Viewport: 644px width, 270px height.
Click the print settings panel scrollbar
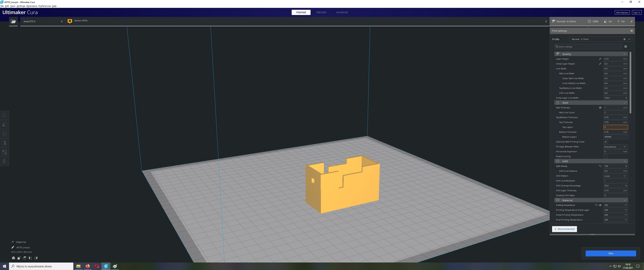tap(630, 83)
